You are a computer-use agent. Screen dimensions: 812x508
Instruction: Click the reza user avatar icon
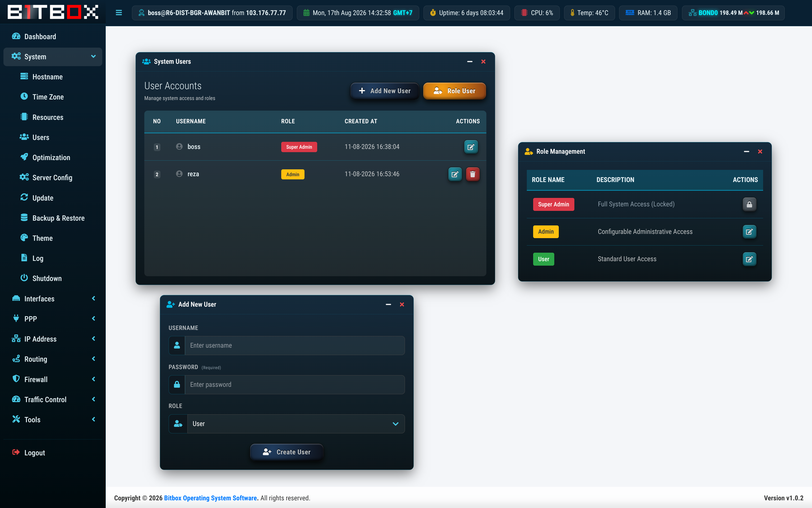tap(179, 174)
